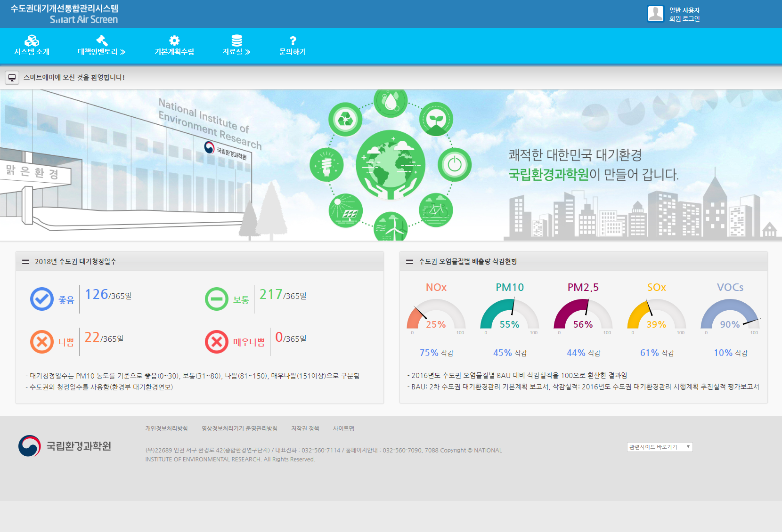782x532 pixels.
Task: Click the red X 매우나쁨 icon
Action: tap(217, 342)
